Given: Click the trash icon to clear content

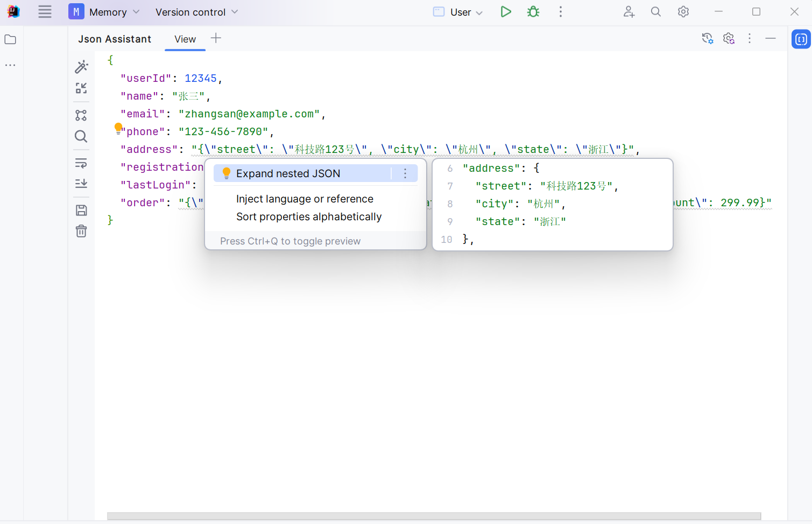Looking at the screenshot, I should tap(81, 230).
